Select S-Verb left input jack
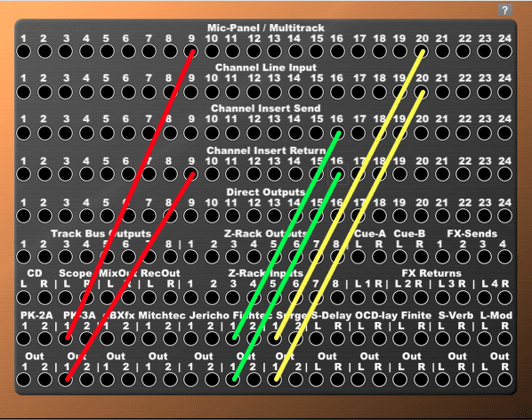 (442, 338)
